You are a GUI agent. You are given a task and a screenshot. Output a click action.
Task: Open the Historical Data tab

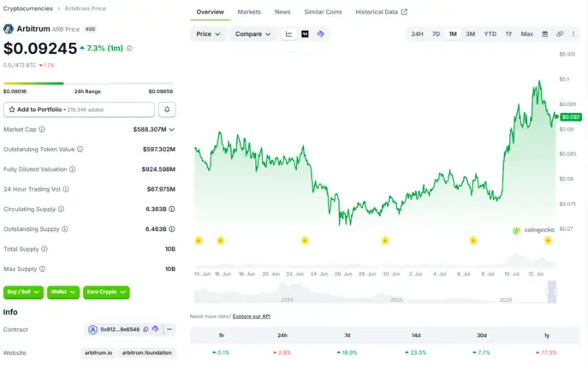(x=381, y=12)
